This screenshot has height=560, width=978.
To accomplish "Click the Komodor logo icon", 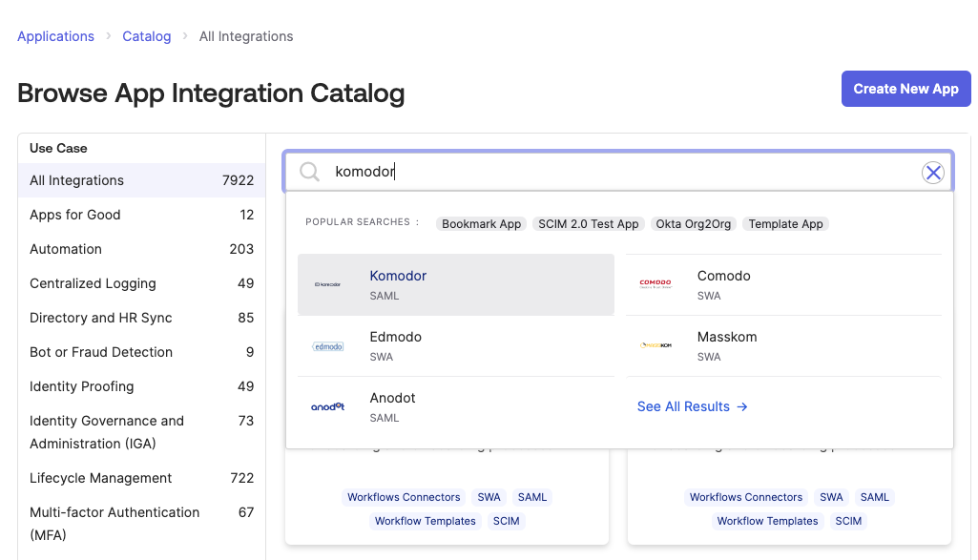I will (x=328, y=284).
